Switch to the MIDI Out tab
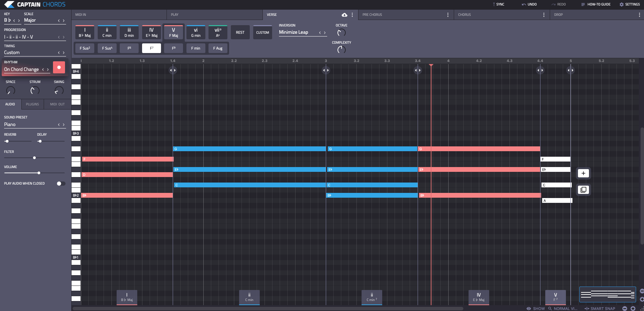The width and height of the screenshot is (644, 311). point(57,104)
